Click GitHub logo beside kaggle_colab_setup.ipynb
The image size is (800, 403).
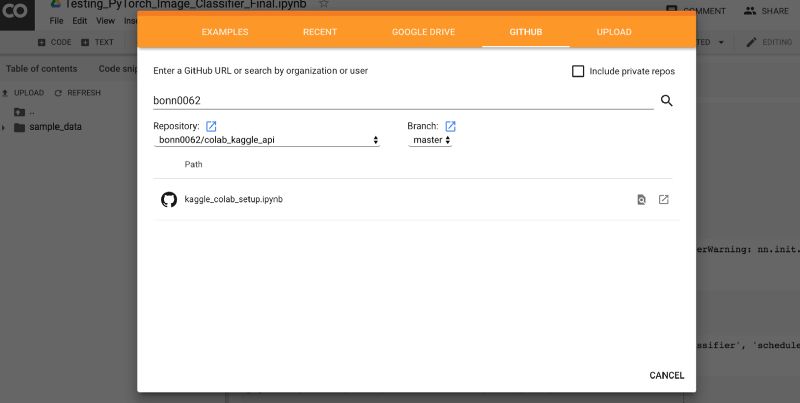[x=169, y=199]
